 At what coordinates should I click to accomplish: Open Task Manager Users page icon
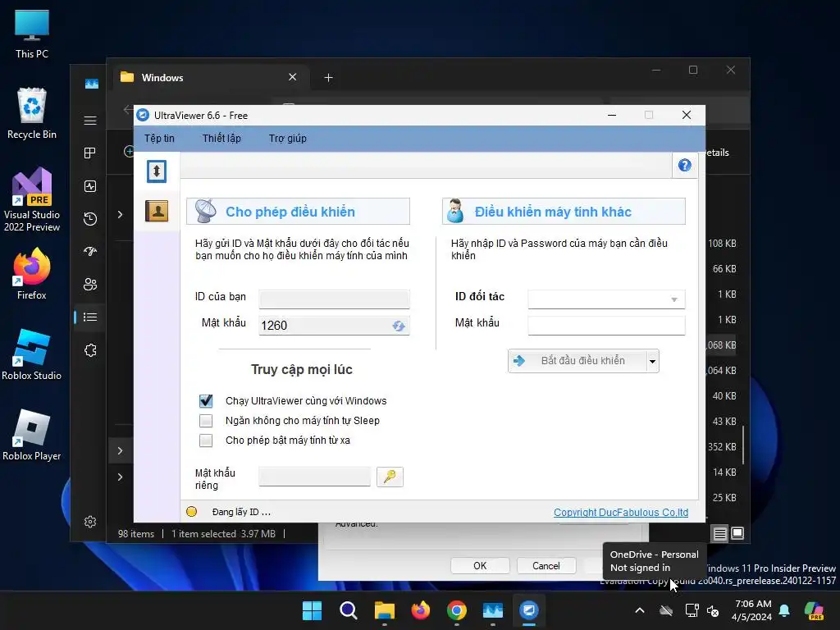(x=90, y=285)
